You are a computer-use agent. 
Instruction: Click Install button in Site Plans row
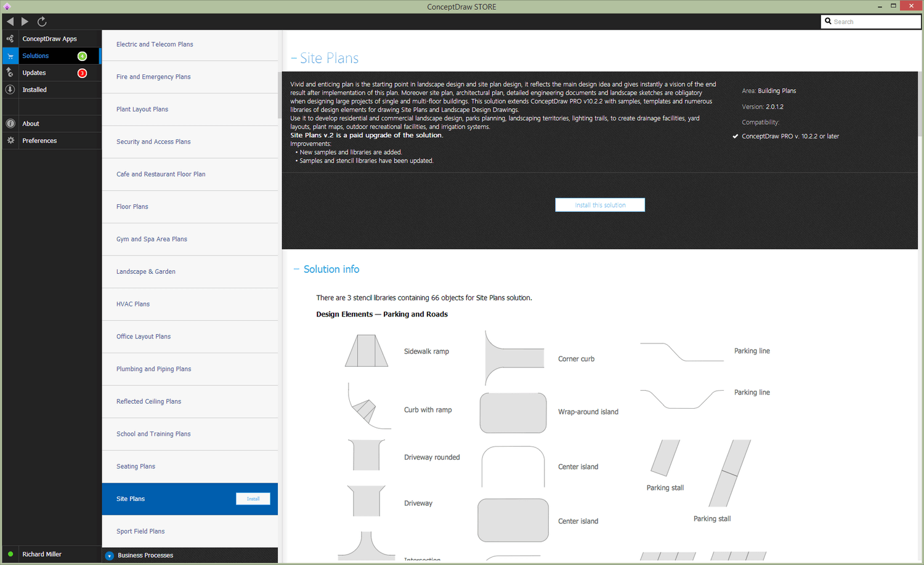coord(253,499)
